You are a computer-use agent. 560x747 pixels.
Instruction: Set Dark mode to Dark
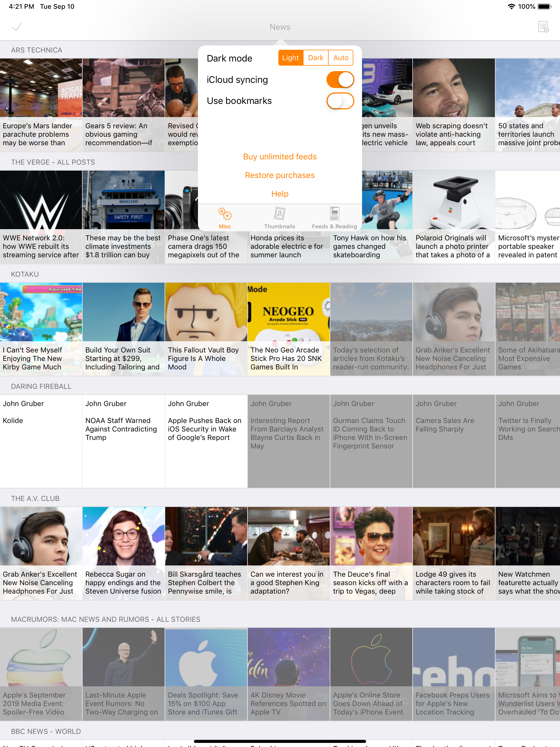click(x=316, y=58)
